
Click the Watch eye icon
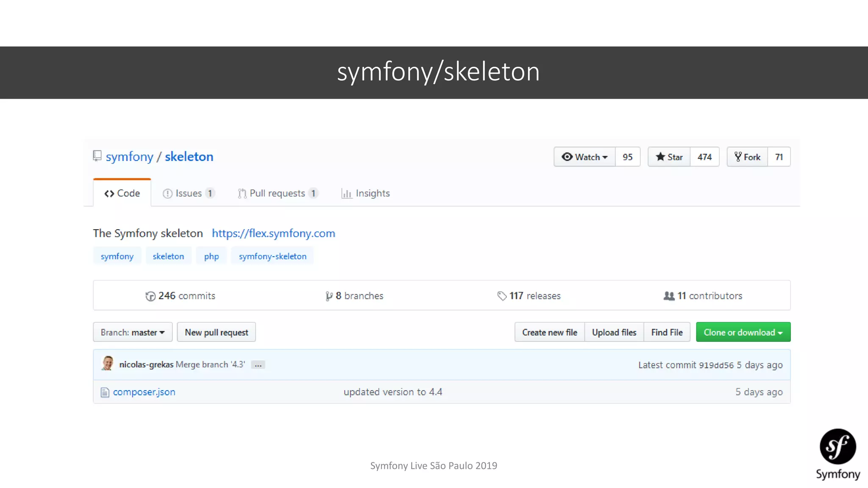click(567, 157)
